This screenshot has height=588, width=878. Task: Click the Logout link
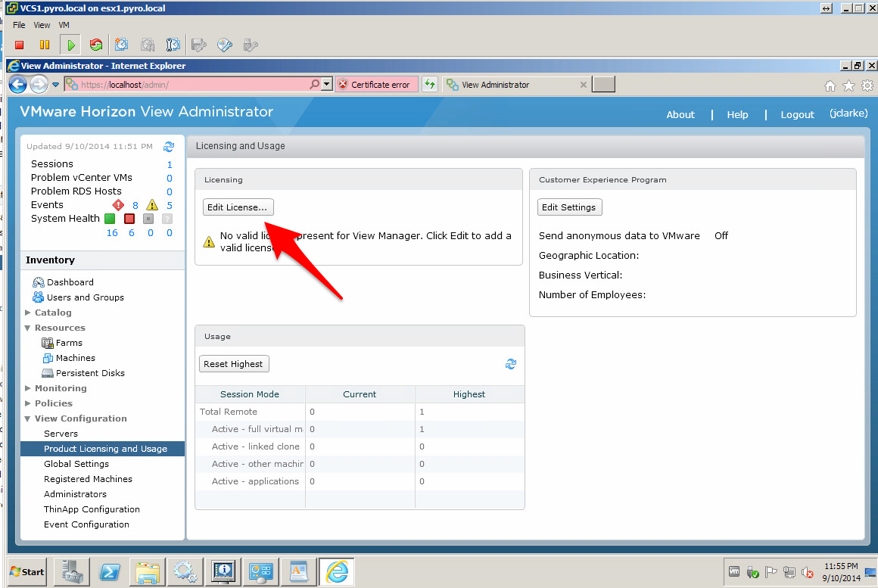(x=797, y=115)
